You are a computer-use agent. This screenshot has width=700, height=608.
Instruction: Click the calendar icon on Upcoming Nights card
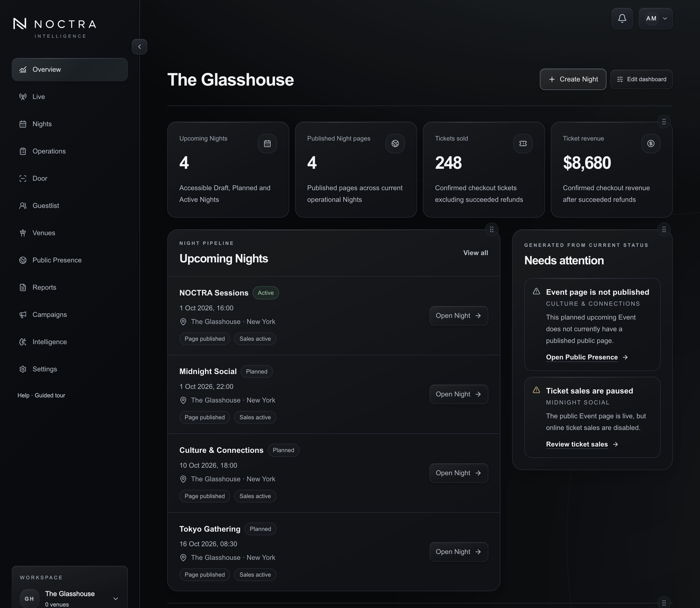click(267, 143)
